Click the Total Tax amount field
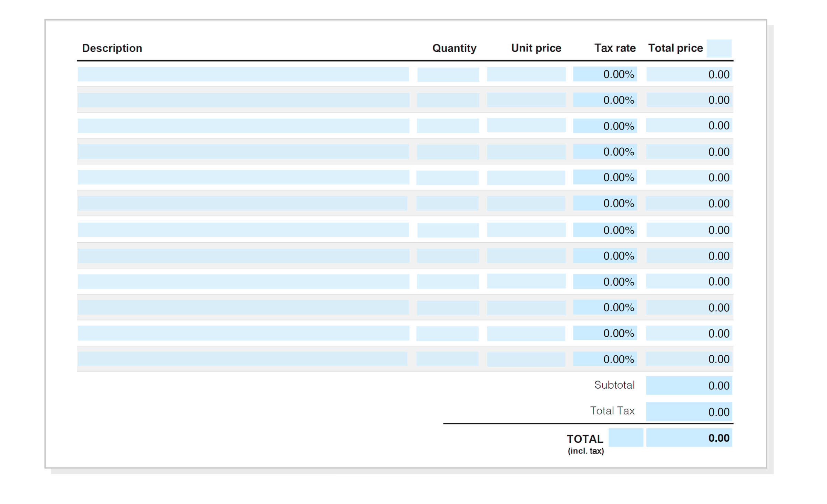 pyautogui.click(x=689, y=412)
